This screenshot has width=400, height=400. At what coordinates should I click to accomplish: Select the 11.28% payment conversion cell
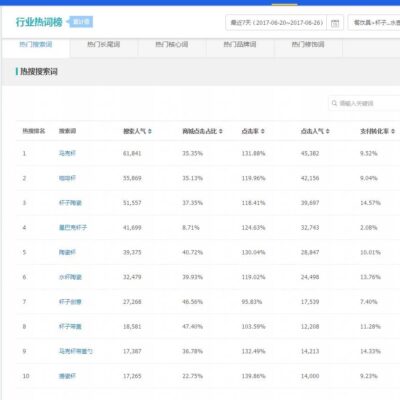(x=370, y=326)
